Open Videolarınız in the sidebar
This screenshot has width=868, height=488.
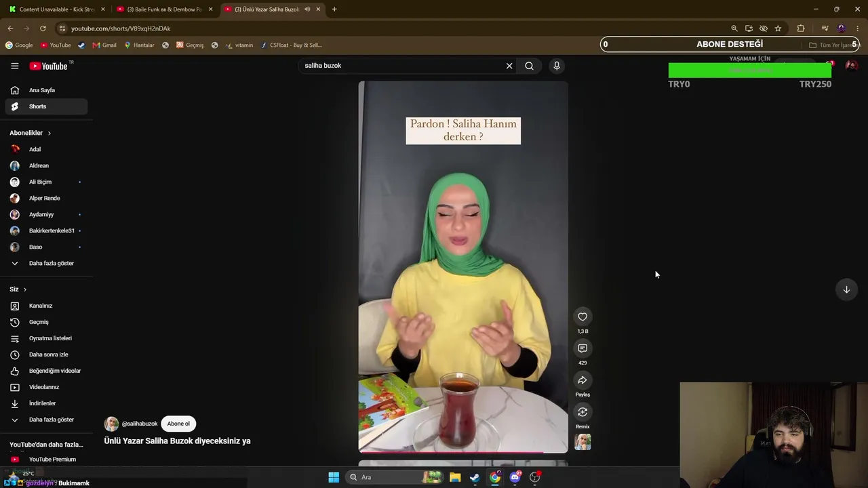click(46, 387)
